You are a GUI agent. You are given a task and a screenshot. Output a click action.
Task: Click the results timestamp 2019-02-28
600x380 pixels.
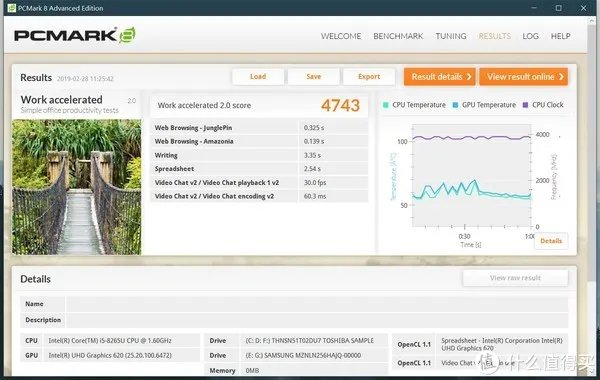point(85,79)
